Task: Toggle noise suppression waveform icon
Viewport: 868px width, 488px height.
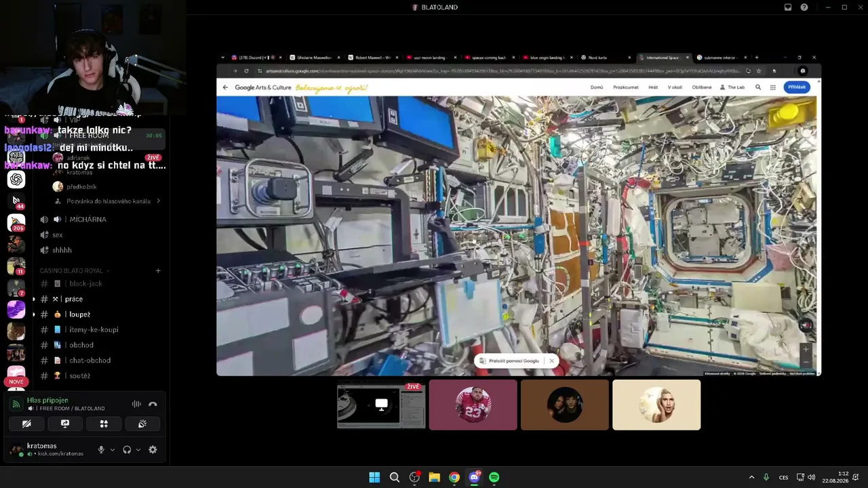Action: click(136, 404)
